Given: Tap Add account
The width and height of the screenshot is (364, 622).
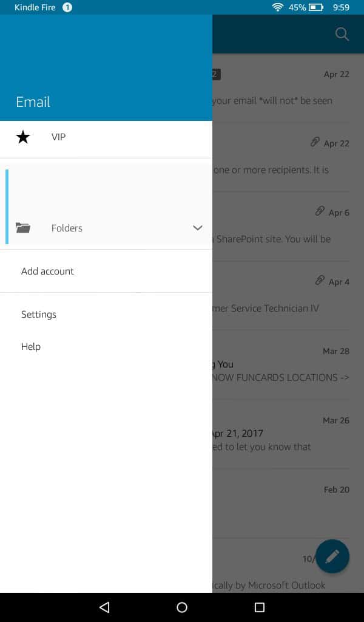Looking at the screenshot, I should pos(47,272).
